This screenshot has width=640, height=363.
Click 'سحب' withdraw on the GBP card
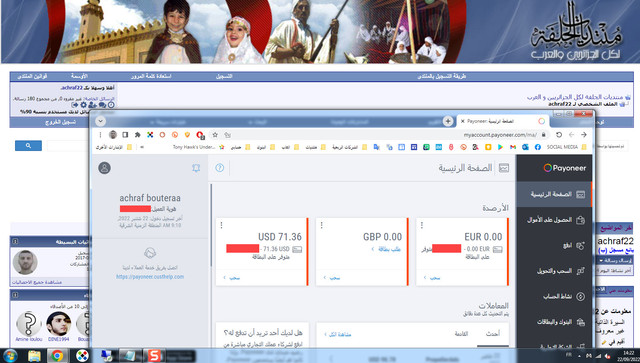click(332, 278)
